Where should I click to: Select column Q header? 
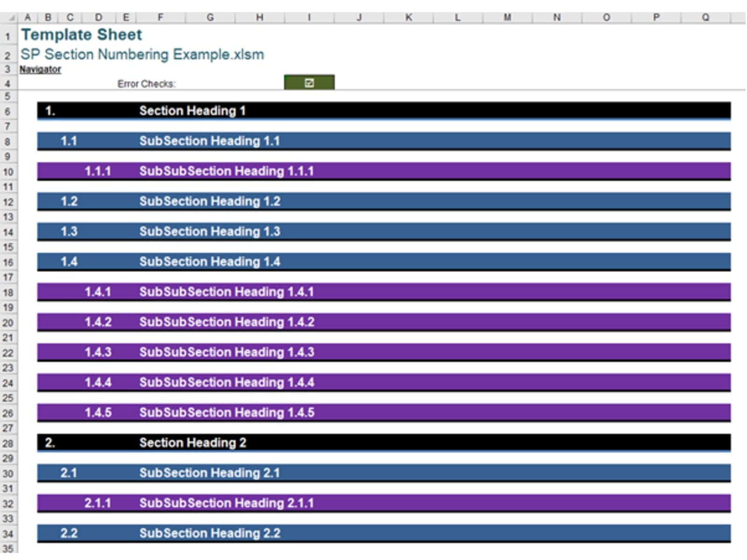[x=705, y=18]
